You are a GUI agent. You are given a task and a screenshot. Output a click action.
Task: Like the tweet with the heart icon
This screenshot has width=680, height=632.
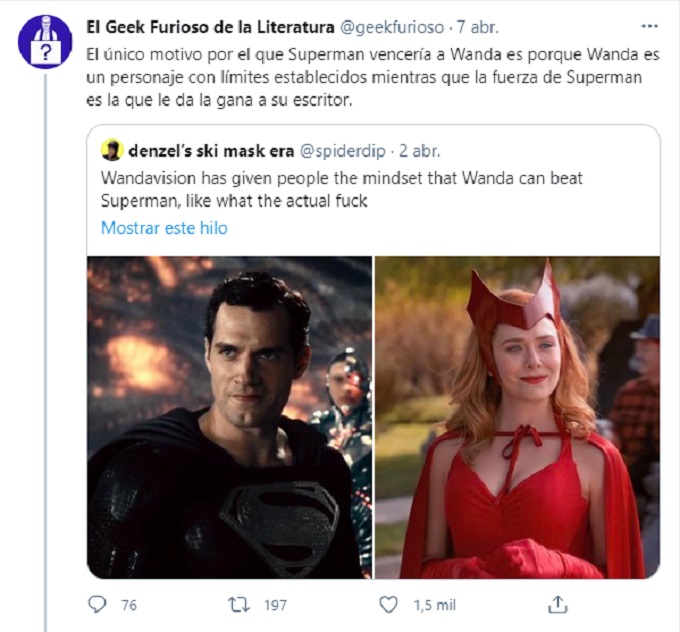(x=390, y=604)
